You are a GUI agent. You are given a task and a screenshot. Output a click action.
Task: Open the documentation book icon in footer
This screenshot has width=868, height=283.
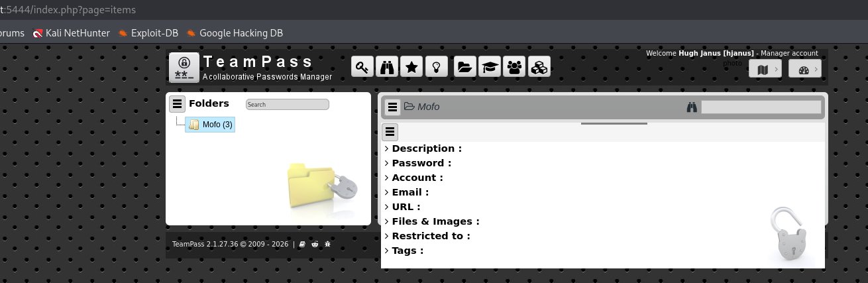click(x=302, y=244)
